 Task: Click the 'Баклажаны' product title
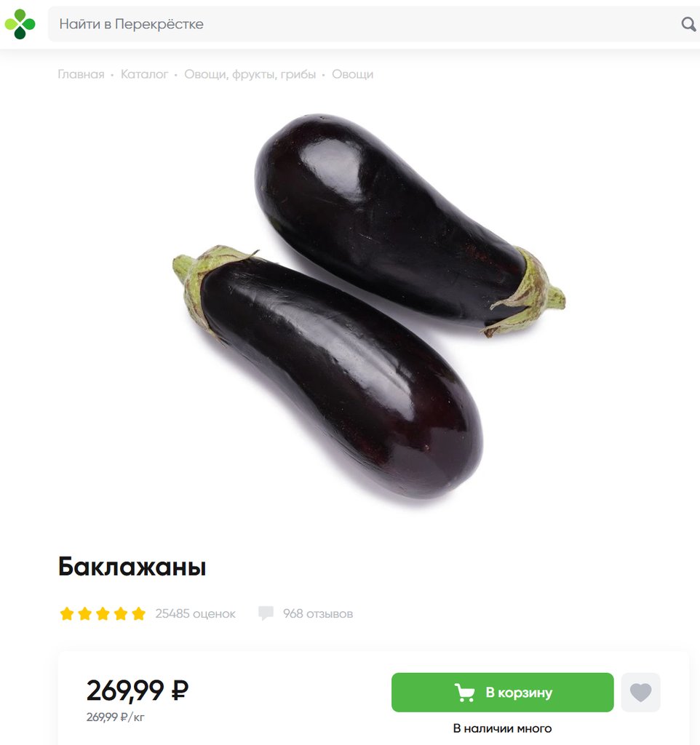point(132,566)
